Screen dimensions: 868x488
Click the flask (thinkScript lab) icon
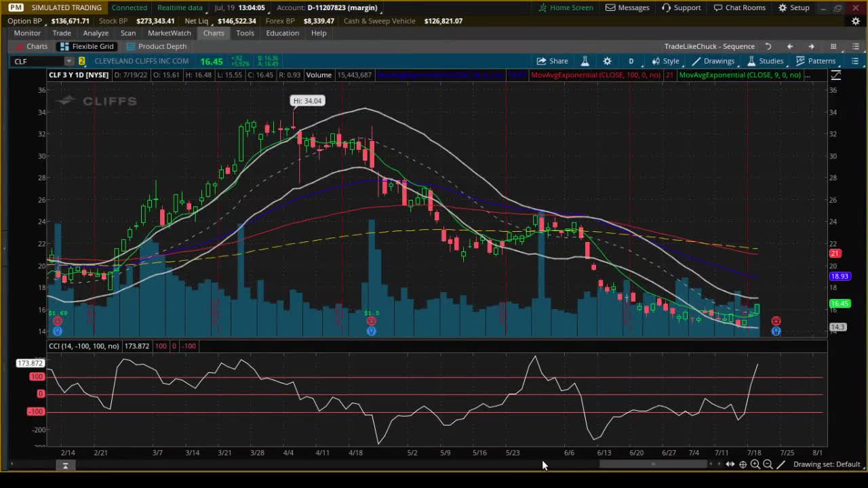[585, 61]
